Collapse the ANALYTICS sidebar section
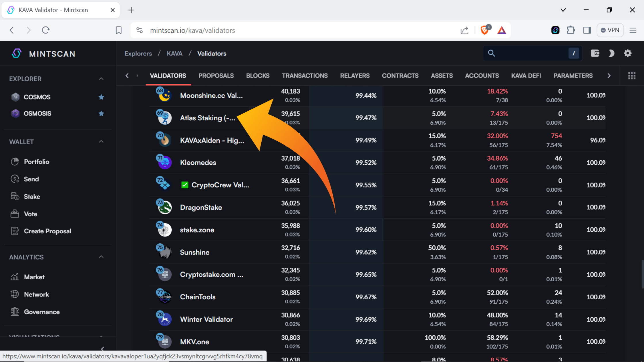This screenshot has width=644, height=362. coord(101,257)
